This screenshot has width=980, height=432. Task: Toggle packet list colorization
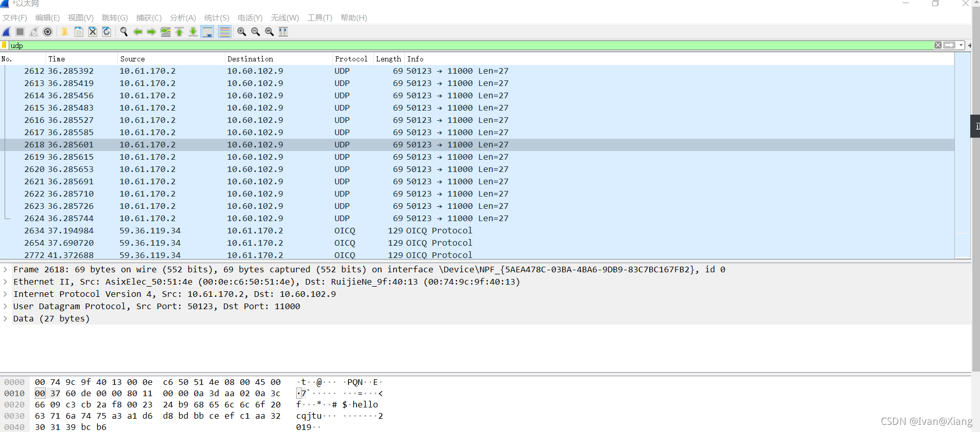pyautogui.click(x=224, y=32)
